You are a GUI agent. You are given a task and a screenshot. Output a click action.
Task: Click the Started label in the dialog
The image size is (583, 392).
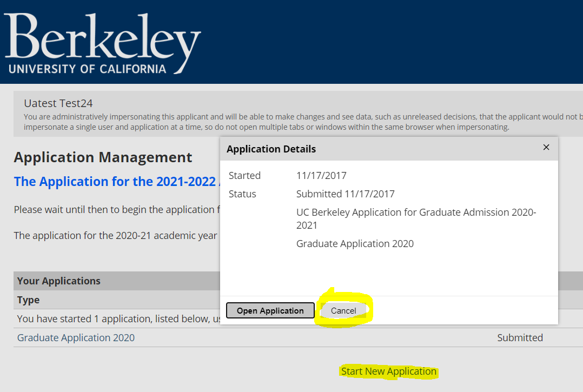[244, 175]
